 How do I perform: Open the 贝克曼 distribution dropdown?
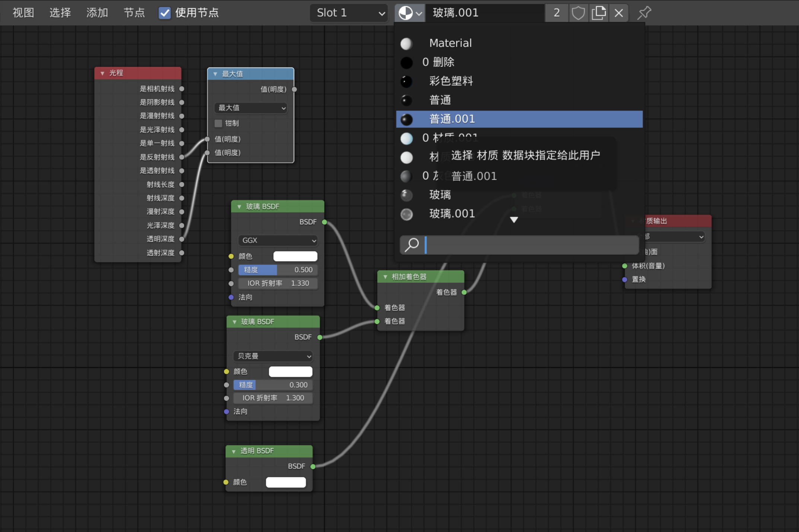click(x=273, y=356)
